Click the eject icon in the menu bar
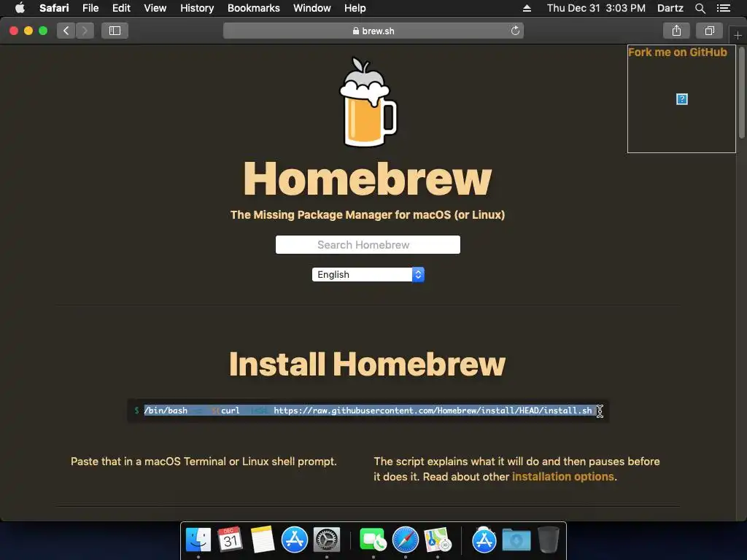 tap(527, 8)
